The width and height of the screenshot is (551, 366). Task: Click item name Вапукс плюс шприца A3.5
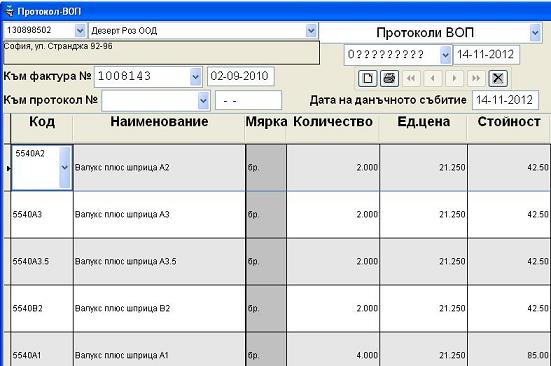[159, 262]
